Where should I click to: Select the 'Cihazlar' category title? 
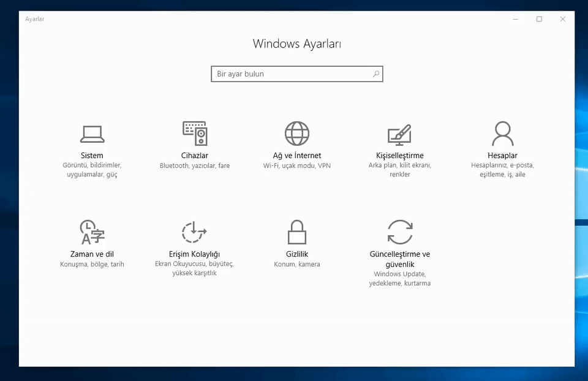point(195,156)
